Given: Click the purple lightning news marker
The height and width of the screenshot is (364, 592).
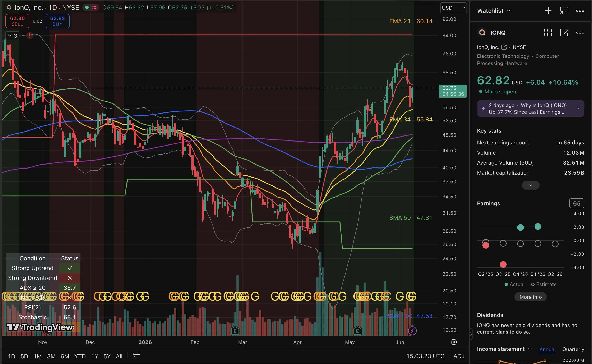Looking at the screenshot, I should (x=412, y=331).
